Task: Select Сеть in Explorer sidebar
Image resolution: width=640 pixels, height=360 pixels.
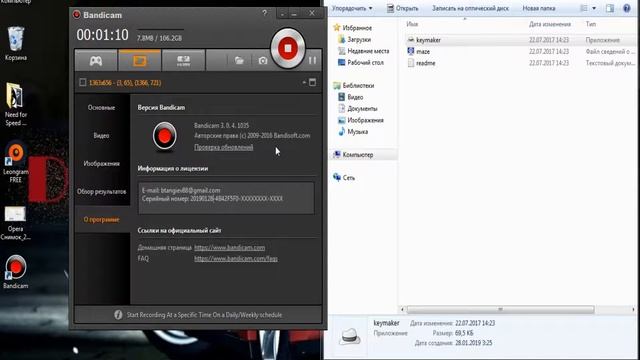Action: 344,178
